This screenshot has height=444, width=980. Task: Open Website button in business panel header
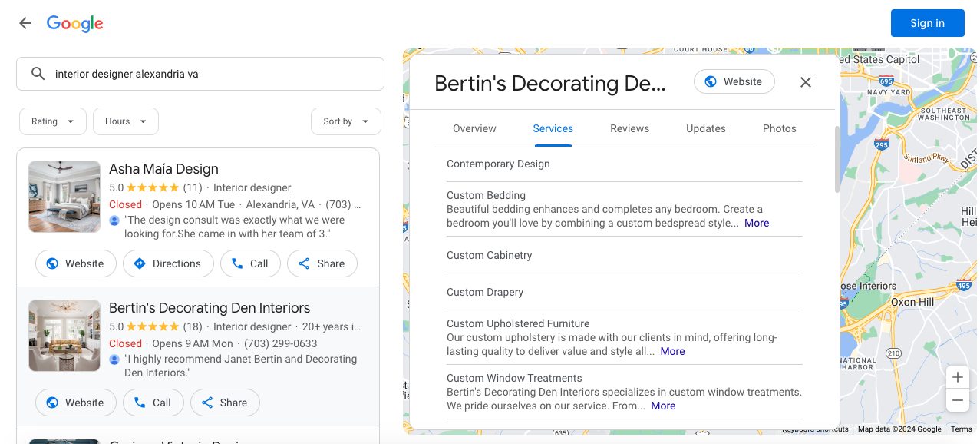(x=734, y=81)
